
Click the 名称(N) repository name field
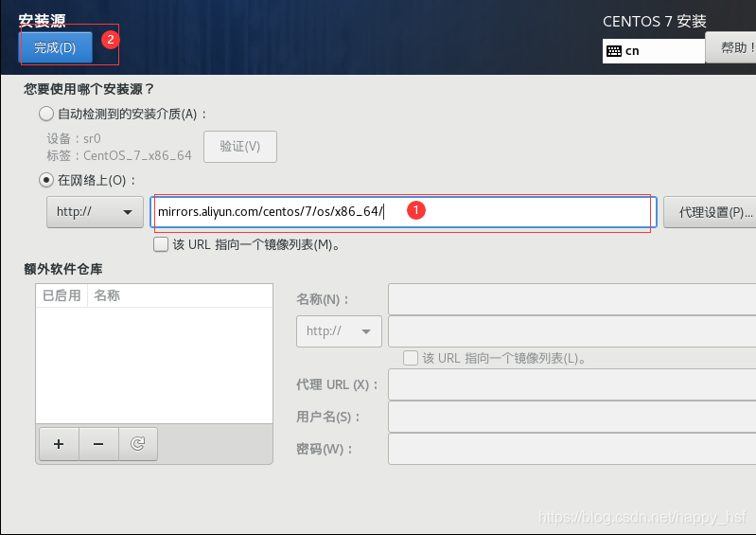pos(571,299)
